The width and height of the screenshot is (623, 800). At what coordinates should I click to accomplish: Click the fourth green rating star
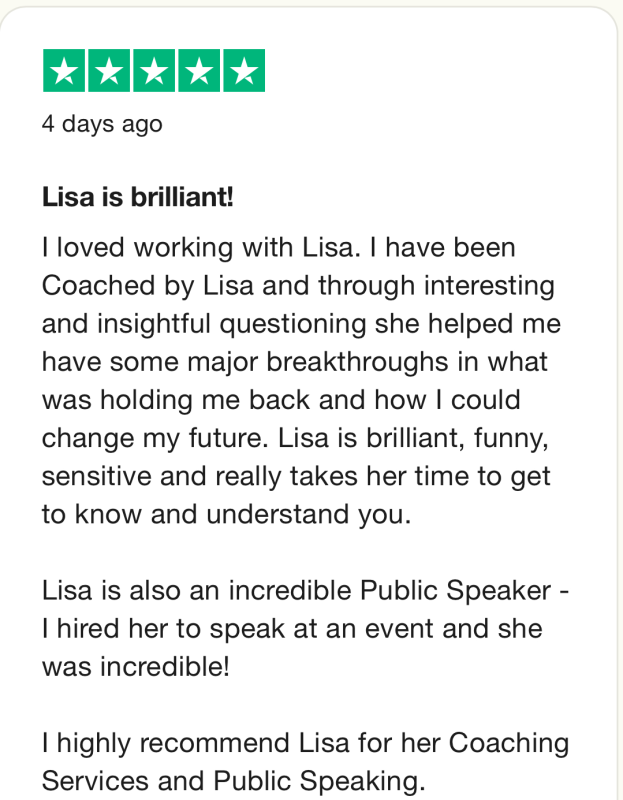[199, 70]
